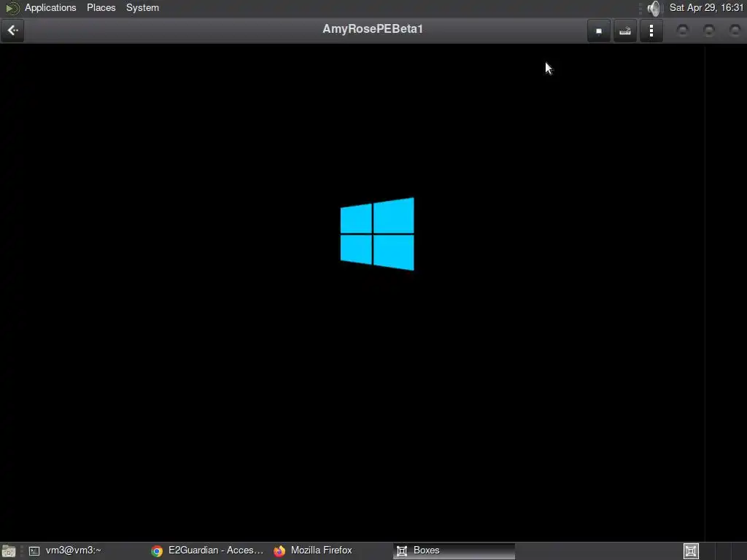Go back using the Boxes back arrow
747x560 pixels.
coord(12,31)
